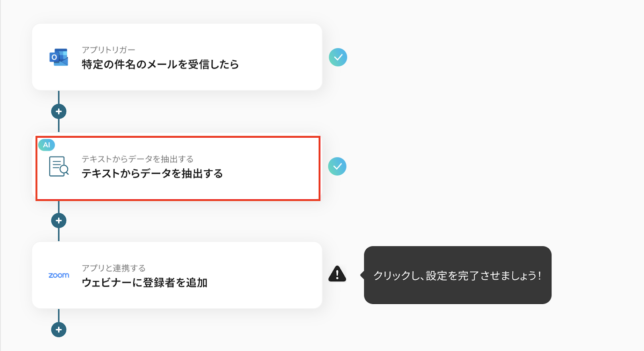This screenshot has height=351, width=644.
Task: Open the ウェビナーに登録者を追加 title
Action: [x=144, y=283]
